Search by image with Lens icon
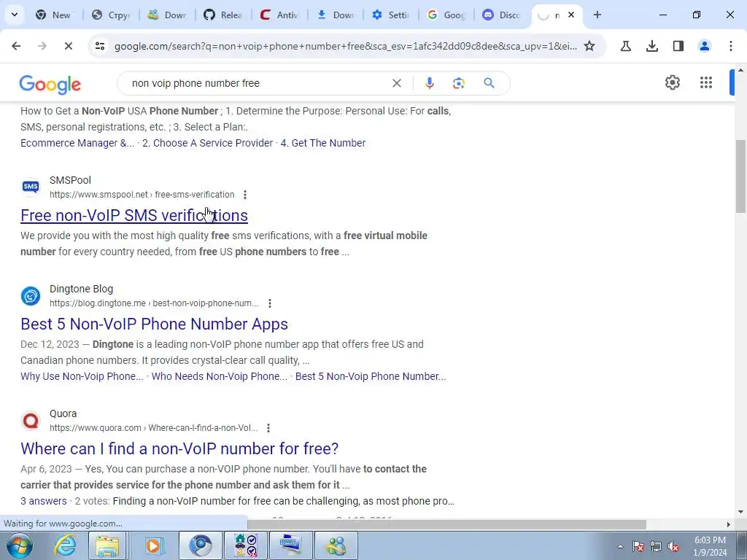The width and height of the screenshot is (747, 560). tap(458, 83)
